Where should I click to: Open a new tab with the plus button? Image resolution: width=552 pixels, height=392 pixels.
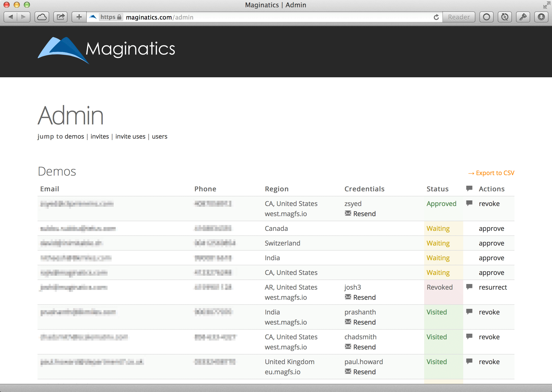click(x=79, y=17)
